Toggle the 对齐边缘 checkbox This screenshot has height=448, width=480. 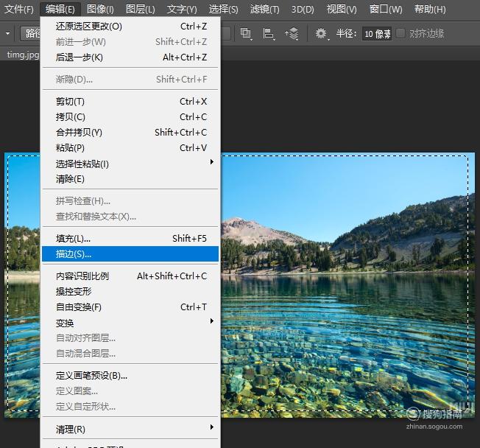pos(400,33)
